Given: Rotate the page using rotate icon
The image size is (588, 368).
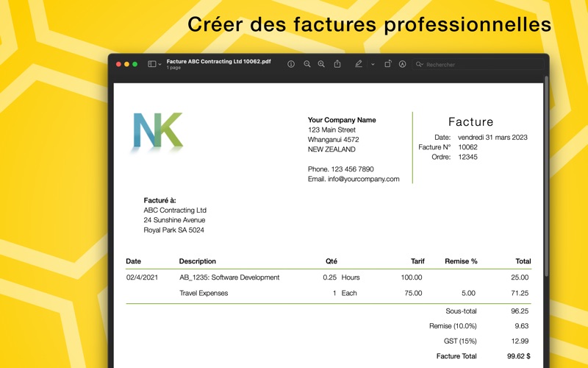Looking at the screenshot, I should click(388, 64).
